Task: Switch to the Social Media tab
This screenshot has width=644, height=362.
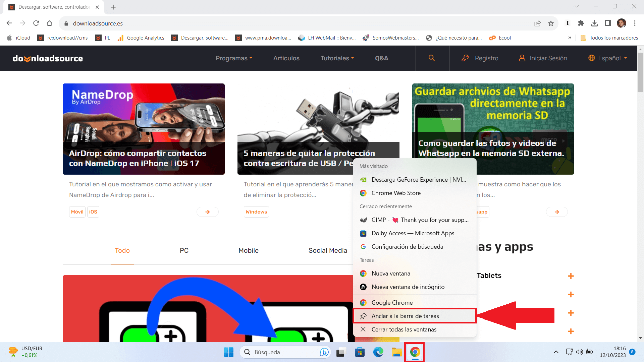Action: (328, 250)
